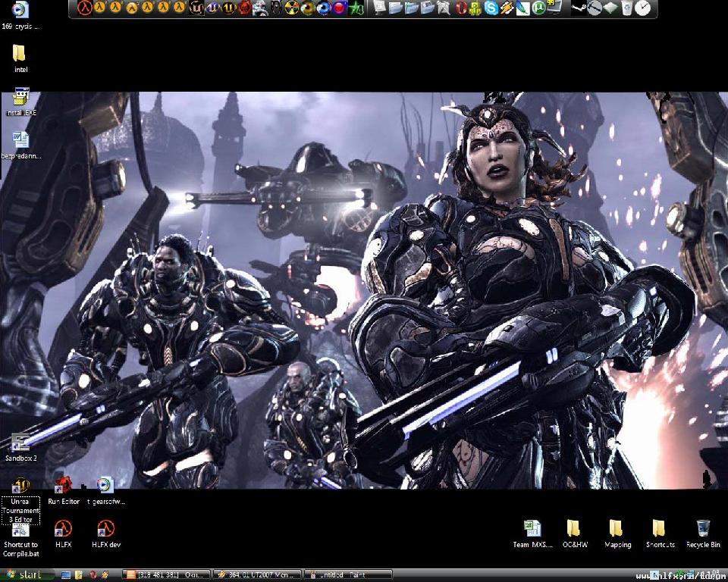Open uTorrent from the dock
This screenshot has width=728, height=582.
pyautogui.click(x=538, y=8)
